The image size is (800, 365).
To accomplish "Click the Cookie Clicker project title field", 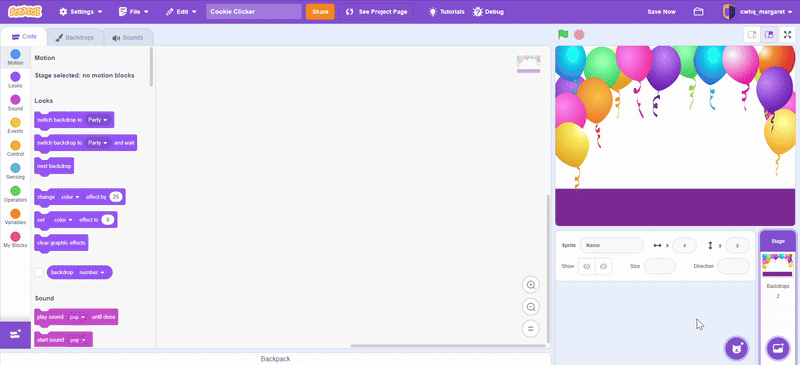I will tap(254, 11).
